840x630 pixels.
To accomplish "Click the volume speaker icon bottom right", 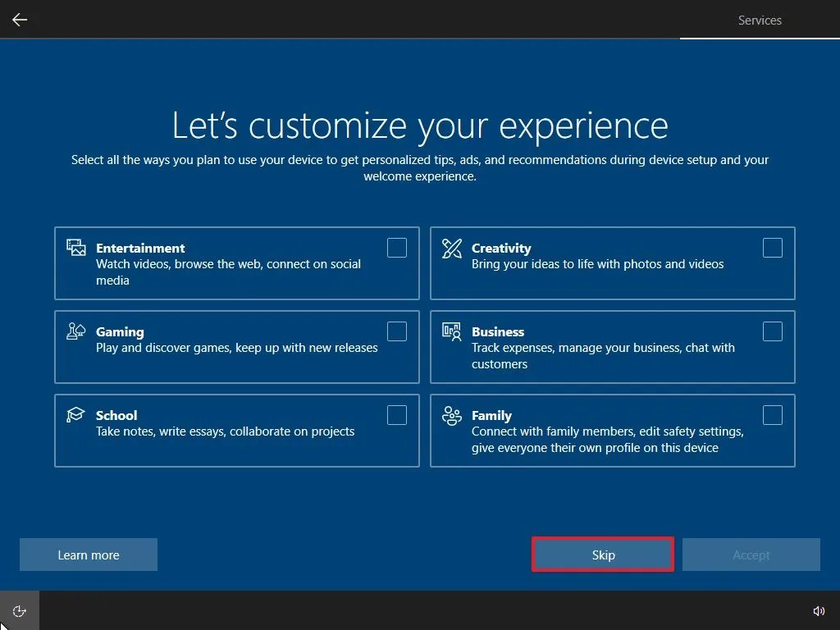I will [819, 610].
